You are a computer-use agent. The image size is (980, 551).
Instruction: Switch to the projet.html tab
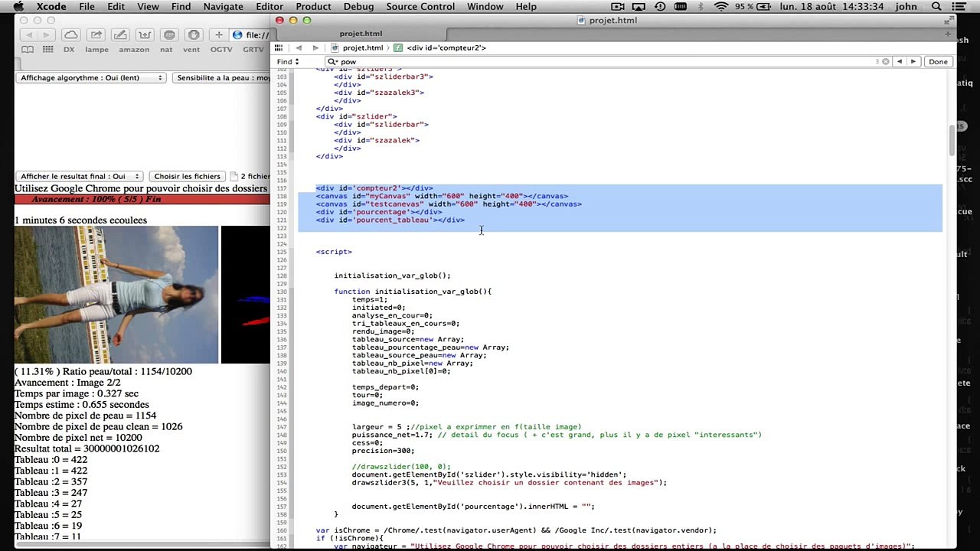point(361,34)
